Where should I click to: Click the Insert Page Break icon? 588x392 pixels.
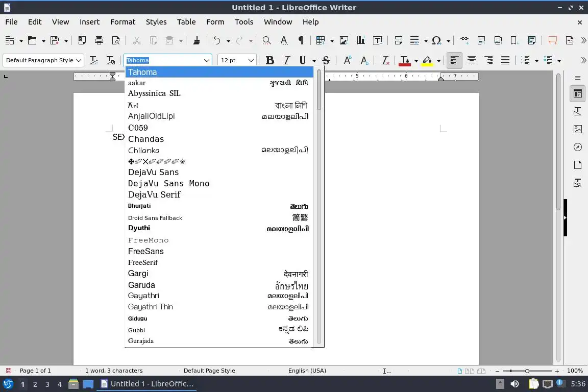(399, 40)
